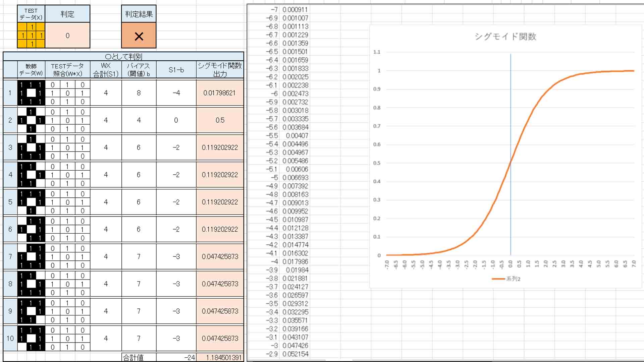Select S1-b value -3 in row 10
Image resolution: width=644 pixels, height=362 pixels.
(x=176, y=339)
